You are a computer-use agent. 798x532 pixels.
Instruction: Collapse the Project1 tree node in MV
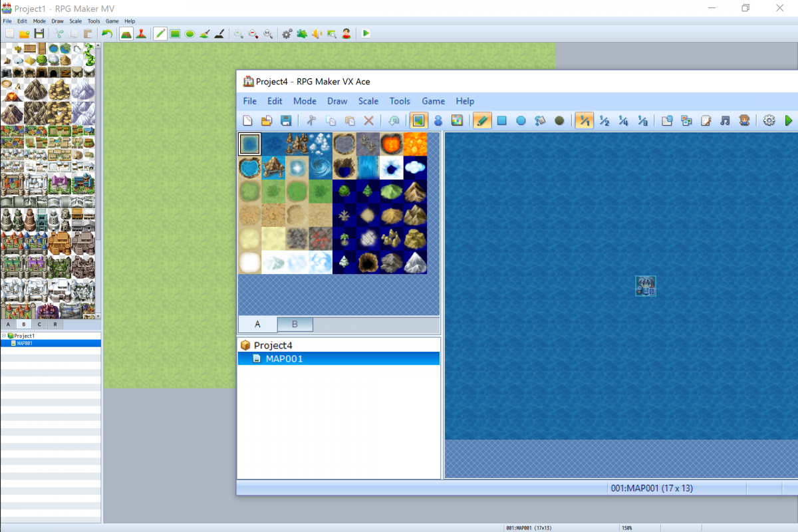4,336
